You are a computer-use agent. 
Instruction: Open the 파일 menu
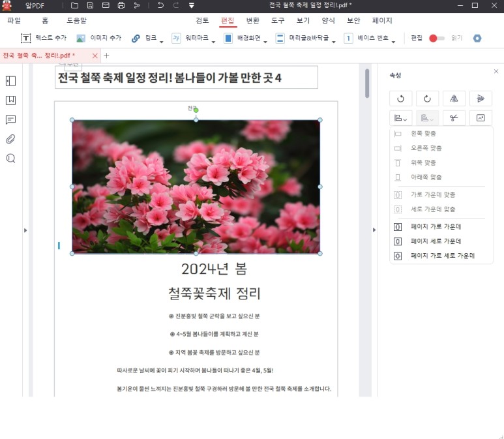click(14, 21)
